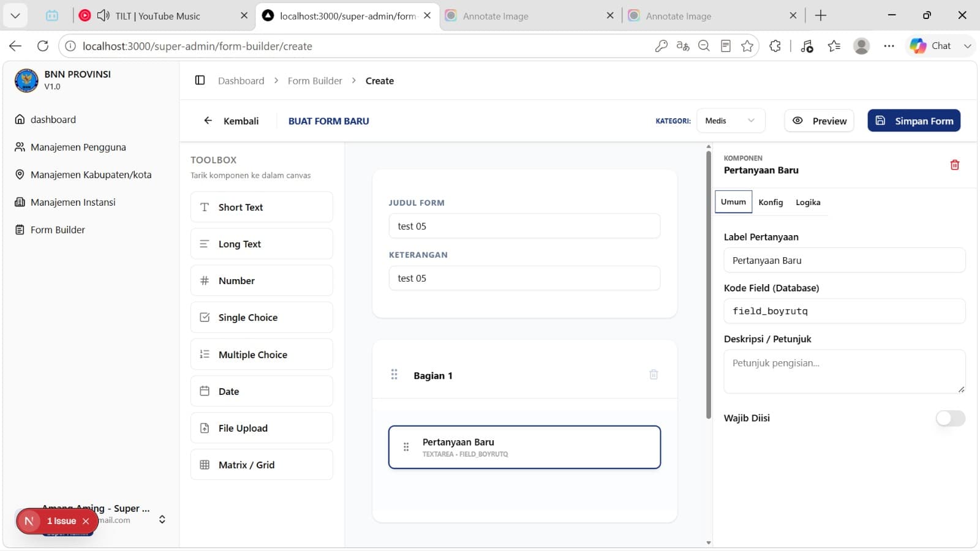Click the Deskripsi / Petunjuk textarea
The width and height of the screenshot is (980, 551).
pos(845,372)
